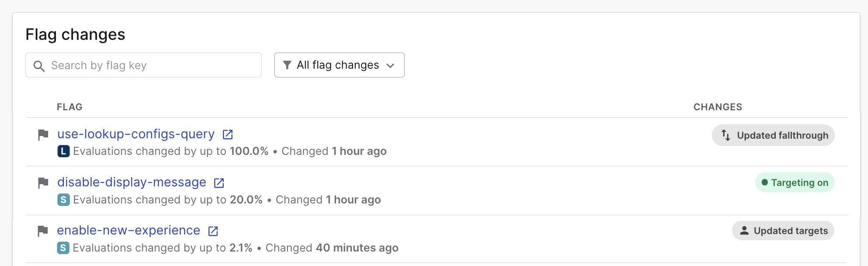Click the search magnifier icon
The image size is (868, 266).
coord(39,66)
